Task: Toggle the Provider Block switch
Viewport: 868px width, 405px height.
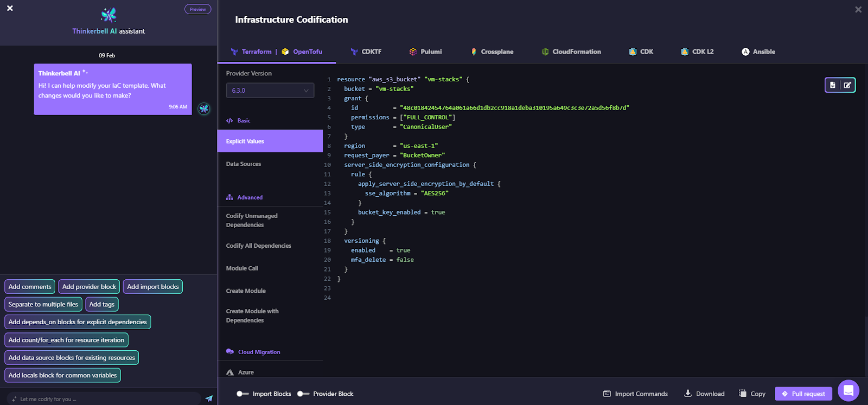Action: 303,394
